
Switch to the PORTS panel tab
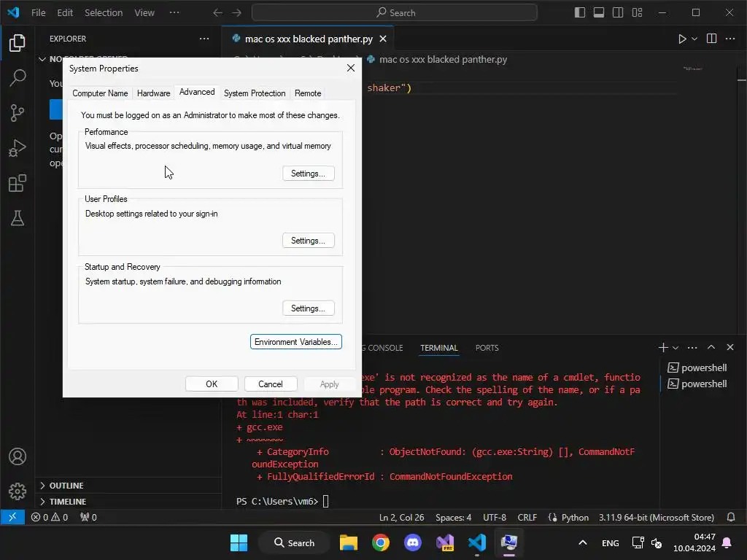click(487, 348)
